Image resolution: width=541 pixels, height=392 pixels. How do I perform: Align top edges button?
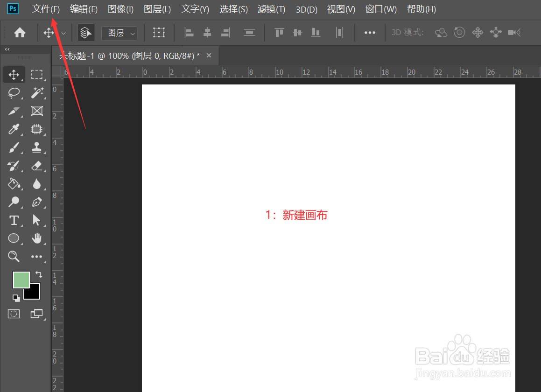coord(279,33)
